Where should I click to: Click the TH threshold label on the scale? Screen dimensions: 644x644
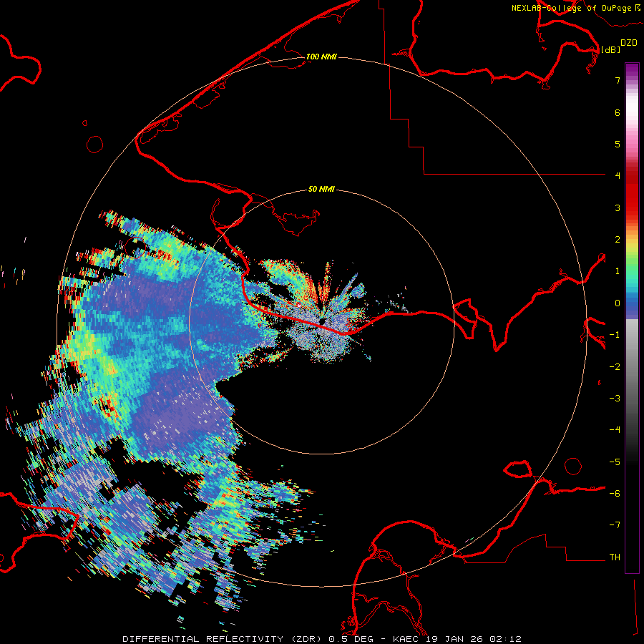[x=615, y=557]
